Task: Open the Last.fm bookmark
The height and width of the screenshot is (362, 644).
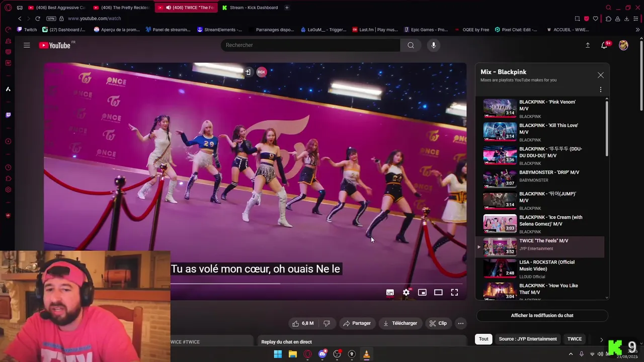Action: tap(375, 30)
